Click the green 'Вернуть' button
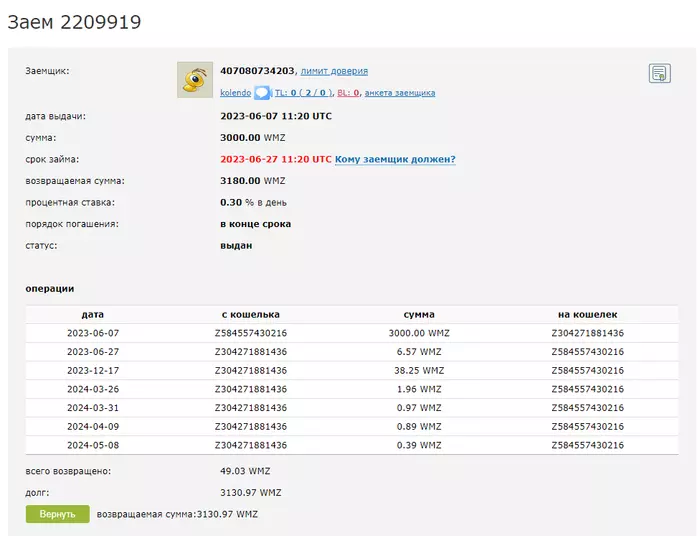Viewport: 700px width, 536px height. tap(58, 514)
